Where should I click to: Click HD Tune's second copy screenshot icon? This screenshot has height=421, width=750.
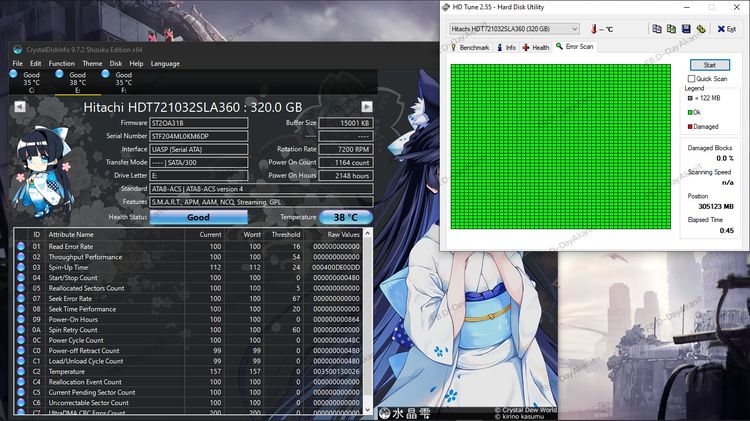coord(671,29)
